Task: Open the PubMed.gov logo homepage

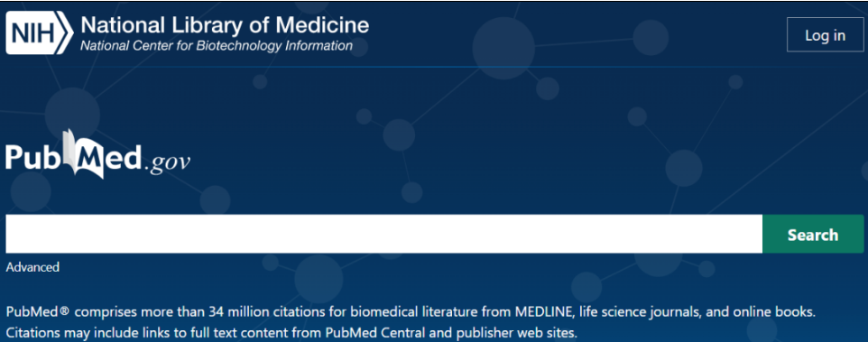Action: pyautogui.click(x=98, y=155)
